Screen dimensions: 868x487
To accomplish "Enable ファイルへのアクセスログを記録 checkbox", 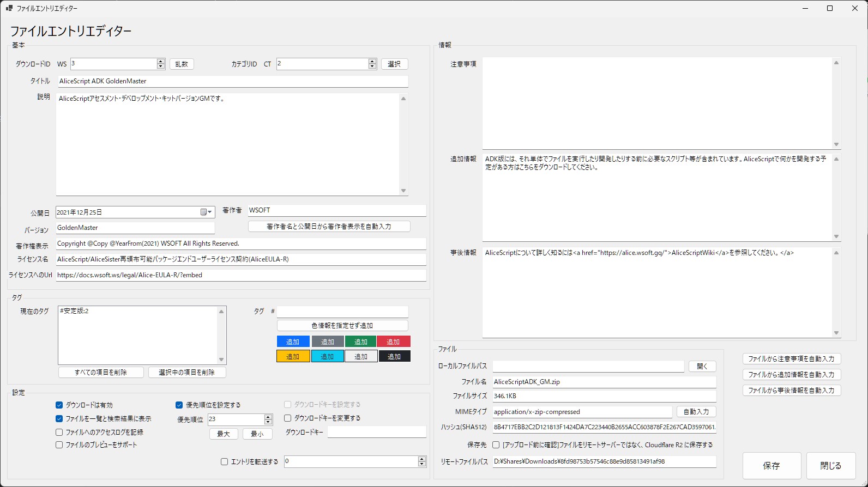I will coord(59,433).
